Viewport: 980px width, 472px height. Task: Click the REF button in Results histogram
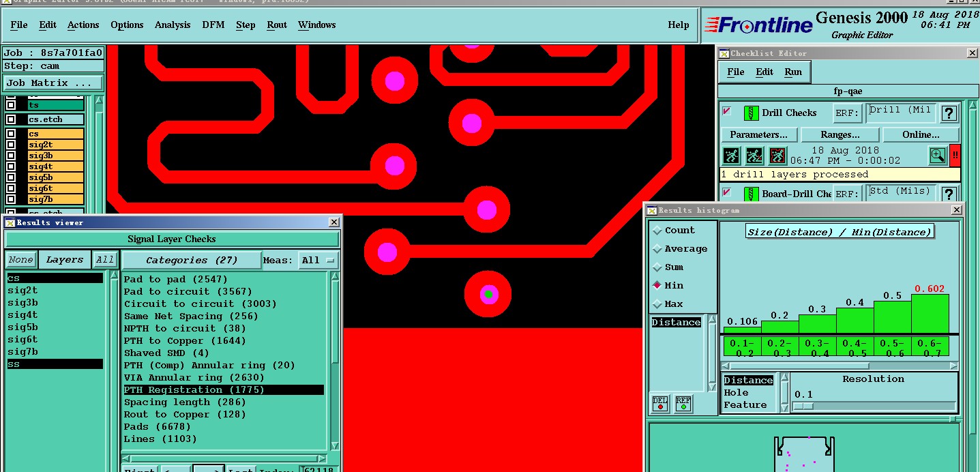tap(683, 404)
